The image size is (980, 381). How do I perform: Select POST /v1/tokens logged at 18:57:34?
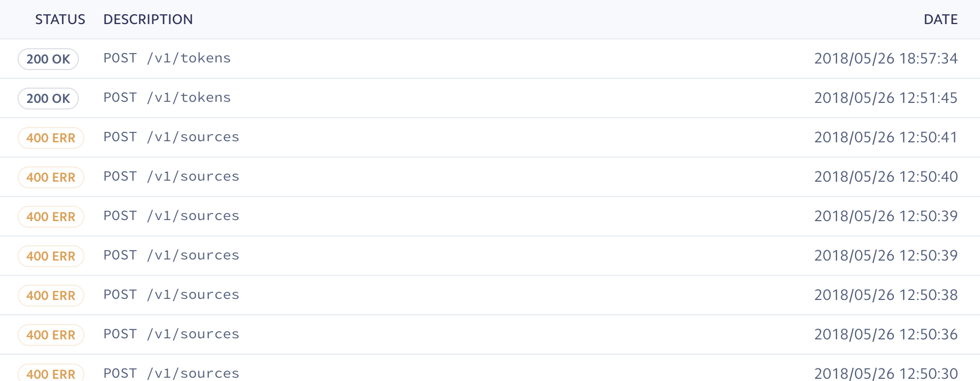pyautogui.click(x=167, y=58)
